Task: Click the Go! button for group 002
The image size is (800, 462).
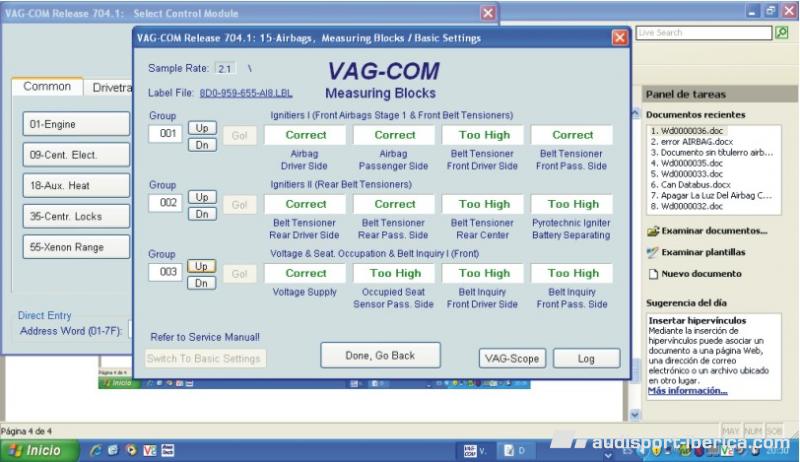Action: coord(240,204)
